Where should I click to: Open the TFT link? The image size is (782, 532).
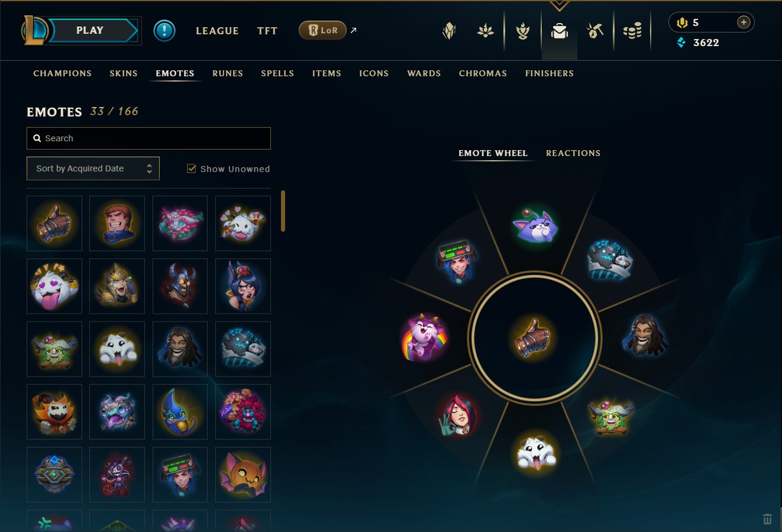267,31
